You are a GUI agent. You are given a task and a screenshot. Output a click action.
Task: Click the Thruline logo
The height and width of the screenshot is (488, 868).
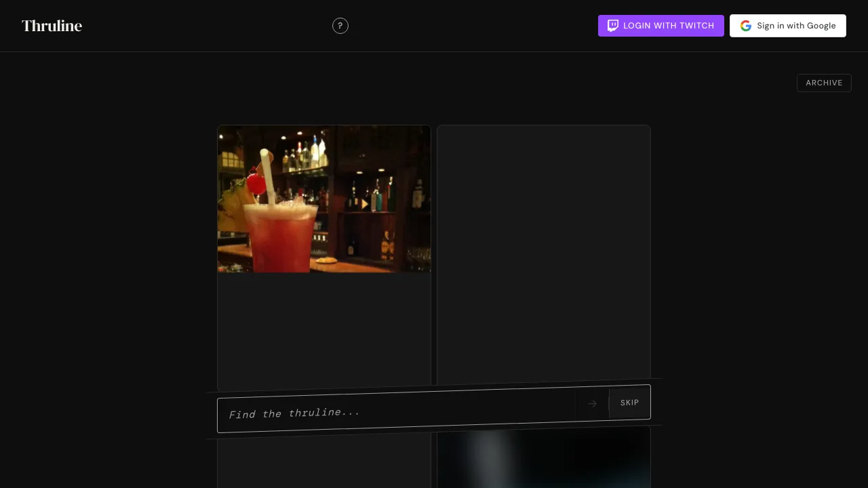(52, 26)
